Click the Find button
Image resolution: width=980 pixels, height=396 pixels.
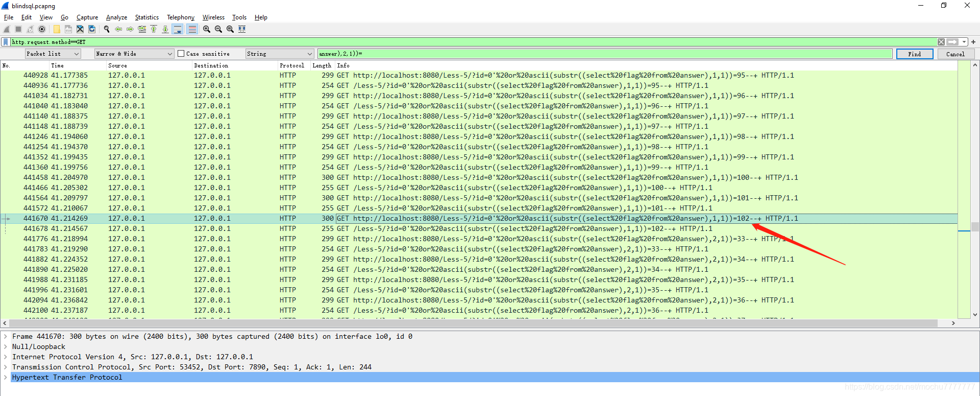[x=915, y=54]
